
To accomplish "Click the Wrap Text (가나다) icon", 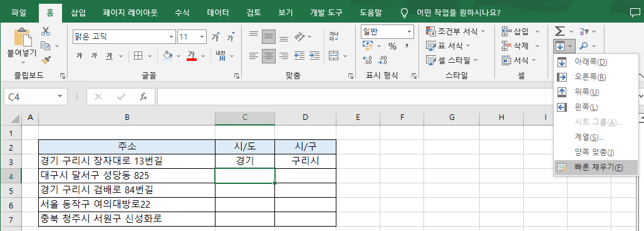I will click(334, 36).
